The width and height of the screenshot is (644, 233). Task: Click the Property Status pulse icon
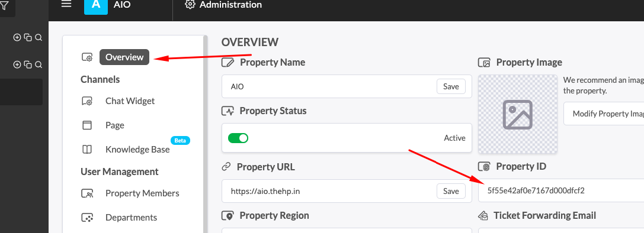[228, 111]
